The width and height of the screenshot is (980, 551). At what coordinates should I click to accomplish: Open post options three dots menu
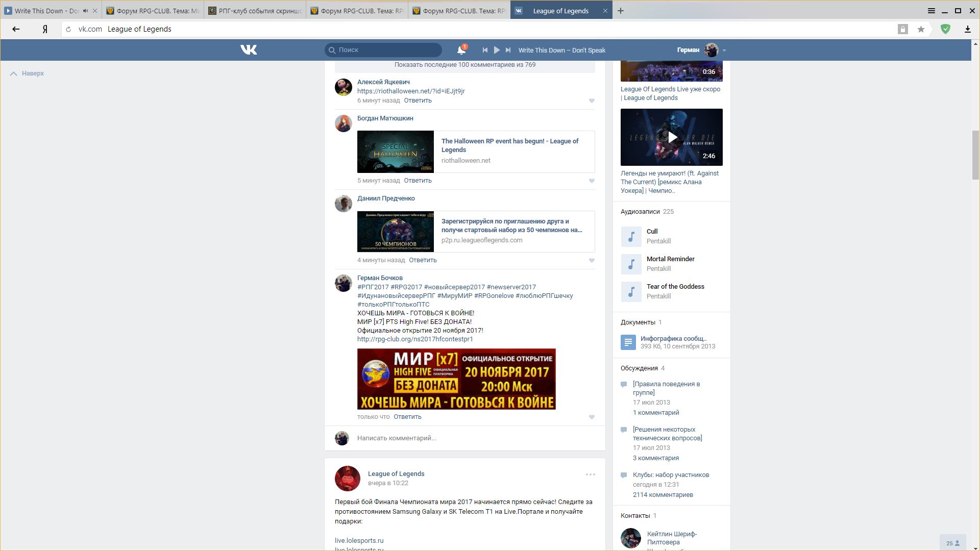(591, 474)
